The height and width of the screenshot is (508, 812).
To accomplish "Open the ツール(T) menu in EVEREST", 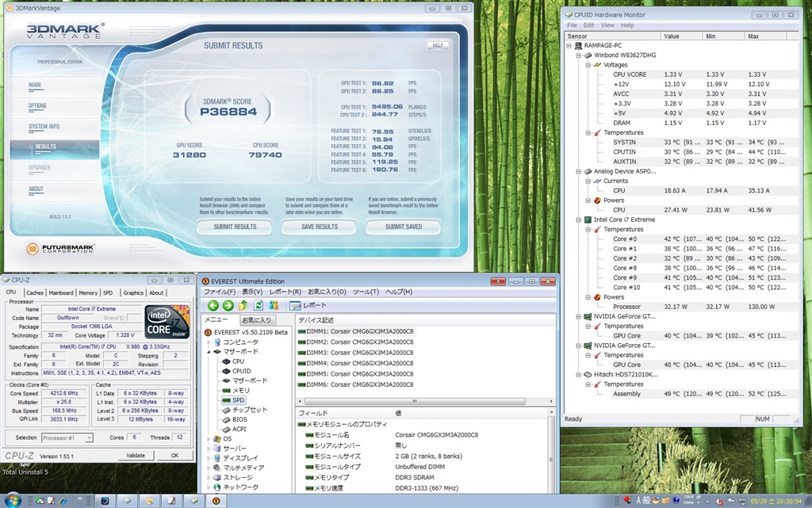I will [365, 292].
